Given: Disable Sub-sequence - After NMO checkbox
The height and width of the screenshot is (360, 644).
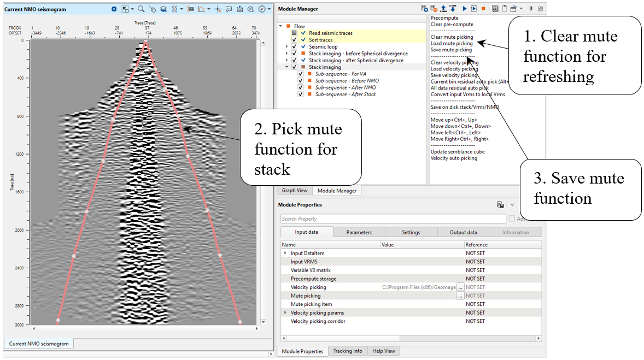Looking at the screenshot, I should click(301, 87).
